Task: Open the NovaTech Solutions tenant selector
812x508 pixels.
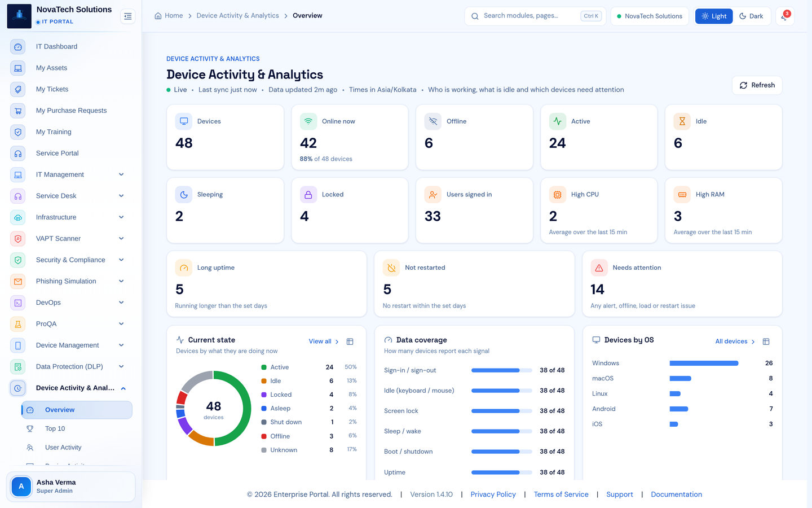Action: click(650, 16)
